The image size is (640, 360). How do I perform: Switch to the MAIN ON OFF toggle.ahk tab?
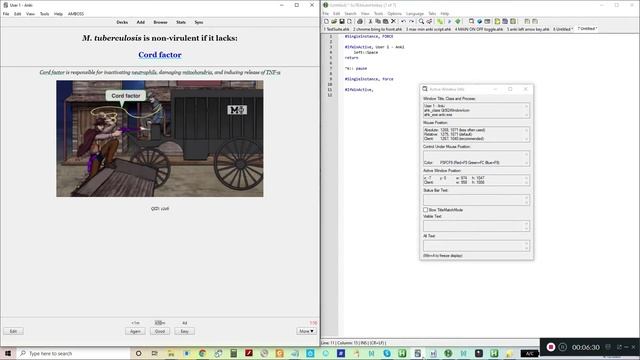pos(479,29)
